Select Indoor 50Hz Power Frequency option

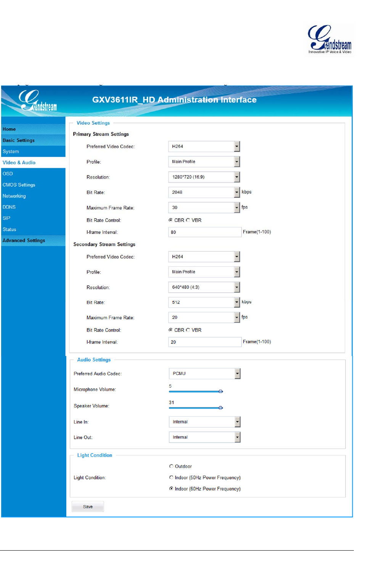pos(171,477)
